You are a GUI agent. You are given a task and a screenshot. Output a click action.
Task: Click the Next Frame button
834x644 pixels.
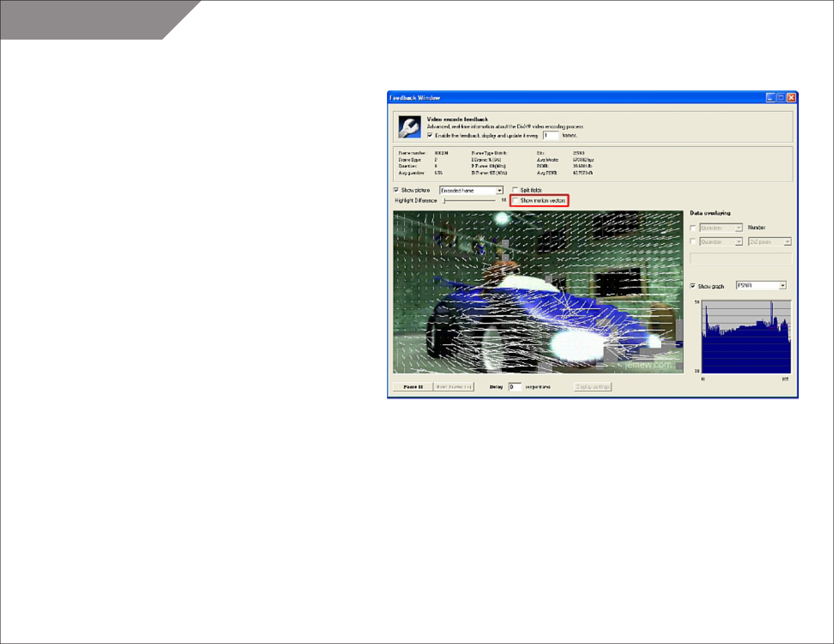point(453,387)
